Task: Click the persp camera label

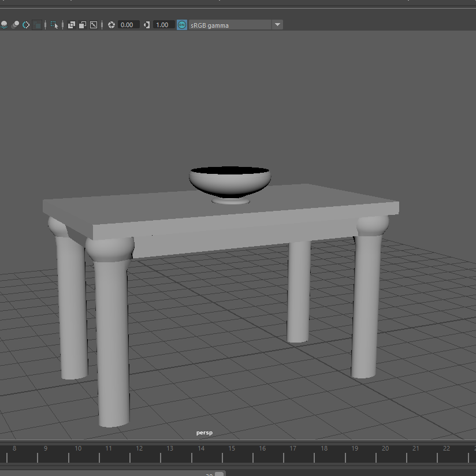Action: pos(204,432)
